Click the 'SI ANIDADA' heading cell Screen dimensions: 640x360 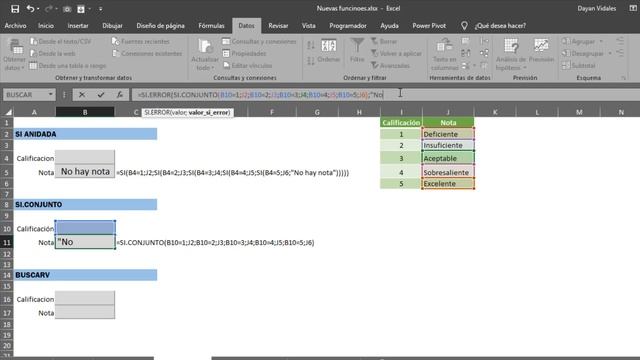click(x=85, y=134)
